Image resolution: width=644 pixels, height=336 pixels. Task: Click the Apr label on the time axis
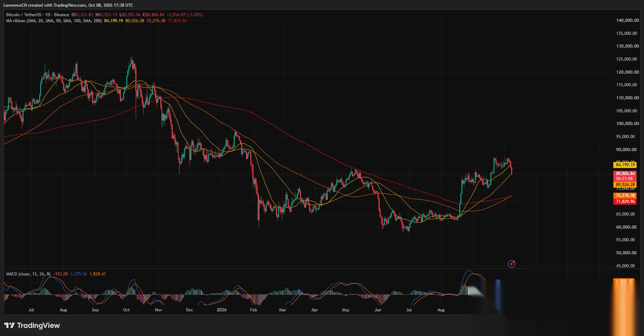point(315,310)
